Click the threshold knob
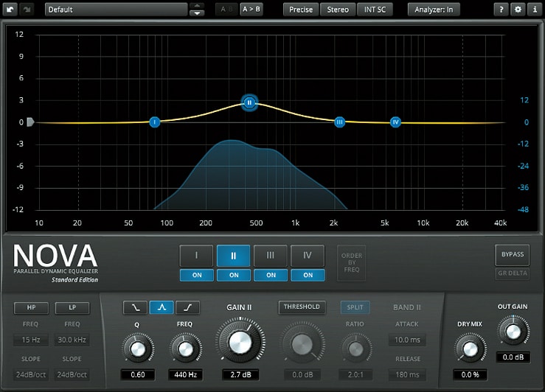The image size is (545, 392). click(x=302, y=344)
